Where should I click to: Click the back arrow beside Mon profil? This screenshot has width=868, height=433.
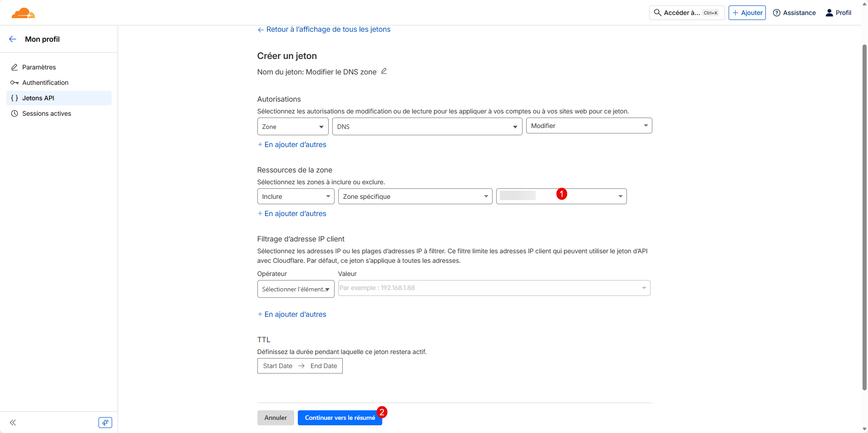13,39
